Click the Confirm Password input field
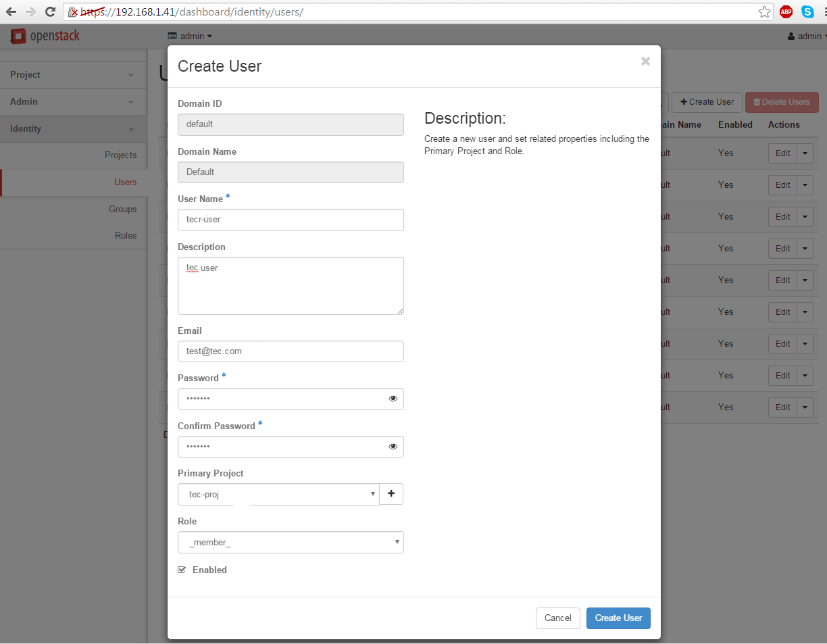 point(291,447)
